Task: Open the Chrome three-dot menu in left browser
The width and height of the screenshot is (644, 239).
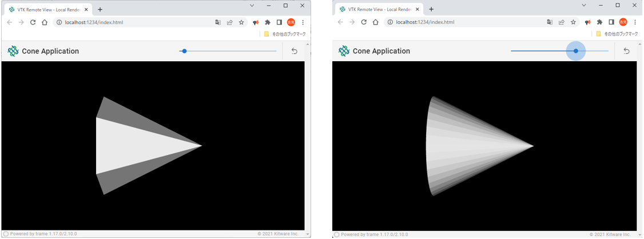Action: point(303,22)
